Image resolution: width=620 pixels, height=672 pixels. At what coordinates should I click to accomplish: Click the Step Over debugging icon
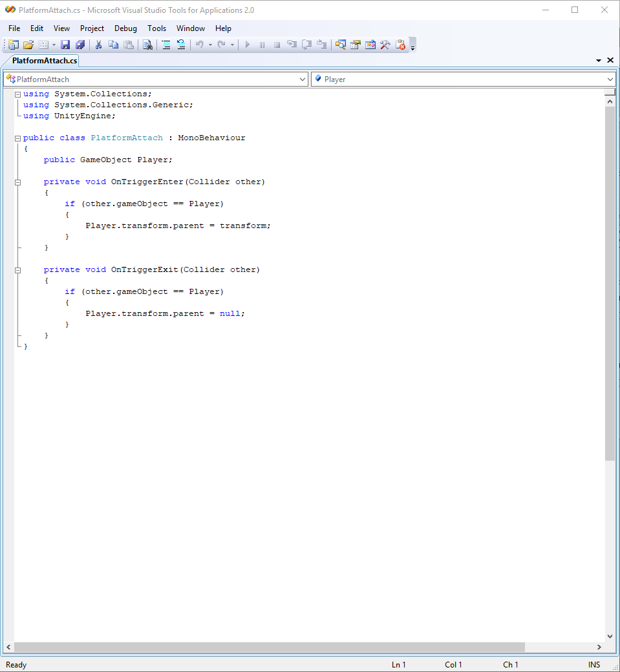pos(307,44)
